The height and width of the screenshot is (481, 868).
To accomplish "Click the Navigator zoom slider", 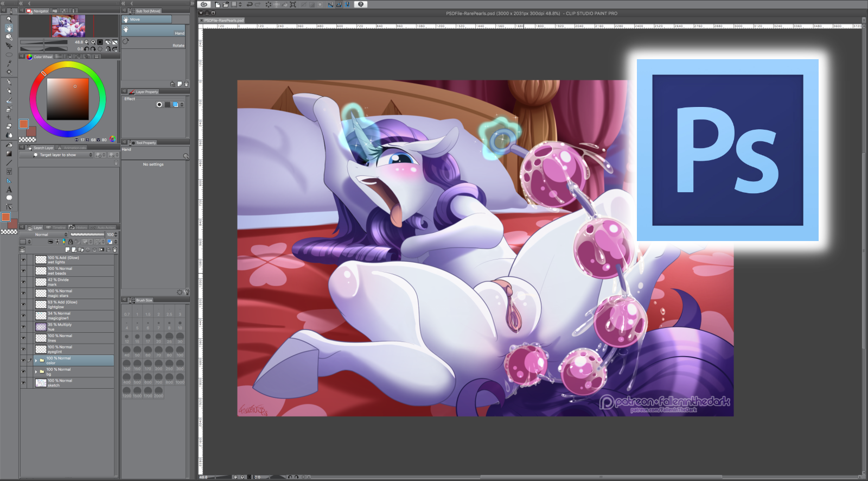I will (x=44, y=42).
